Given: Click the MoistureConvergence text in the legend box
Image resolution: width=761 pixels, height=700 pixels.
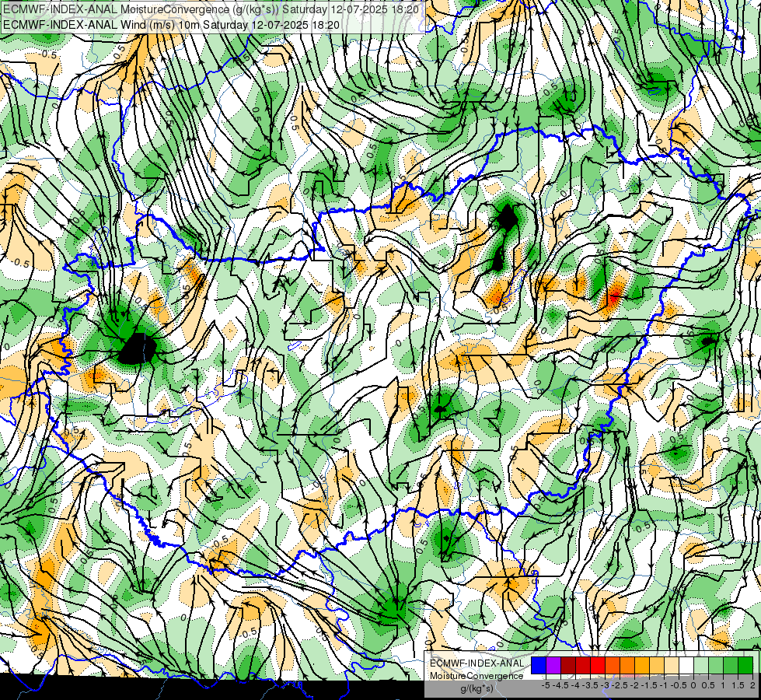Looking at the screenshot, I should 476,676.
